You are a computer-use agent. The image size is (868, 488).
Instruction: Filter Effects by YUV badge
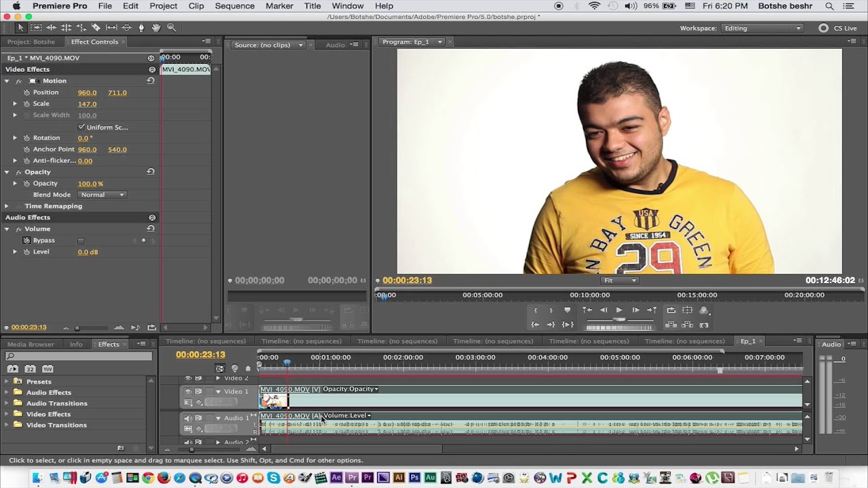pyautogui.click(x=47, y=369)
